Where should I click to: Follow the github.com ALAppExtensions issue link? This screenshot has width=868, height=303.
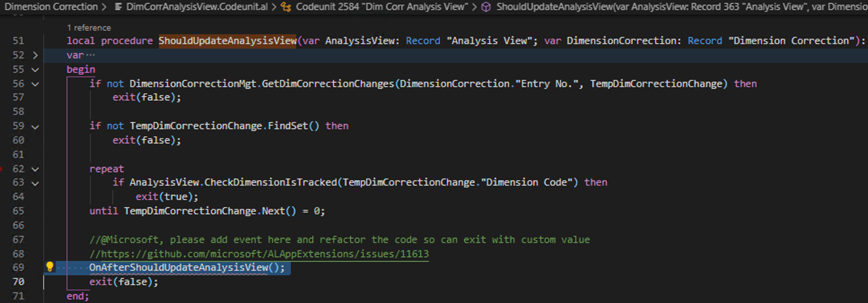pyautogui.click(x=265, y=254)
